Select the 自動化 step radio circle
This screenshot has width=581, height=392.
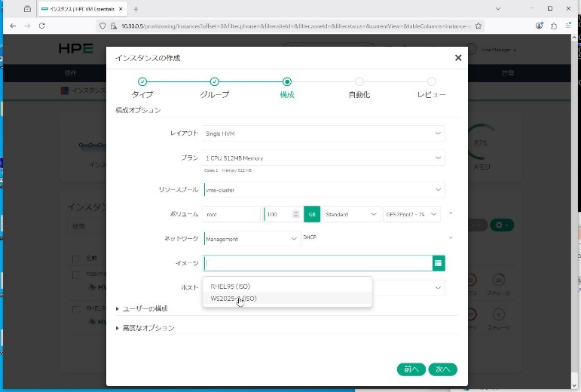[x=359, y=81]
